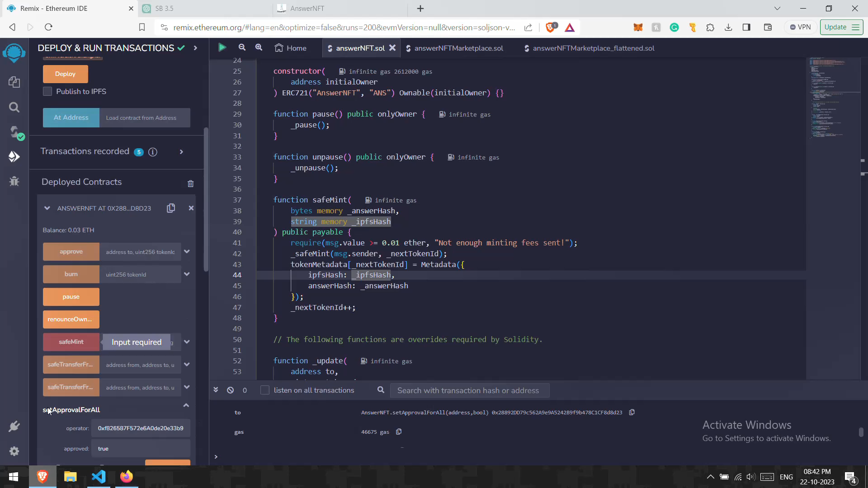This screenshot has height=488, width=868.
Task: Click the side panel vertical scrollbar
Action: pos(206,199)
